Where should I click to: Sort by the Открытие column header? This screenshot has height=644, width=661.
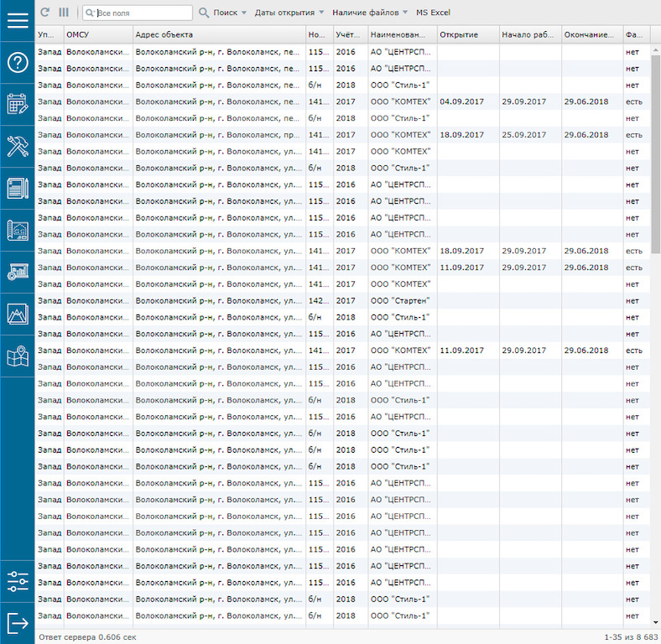[467, 34]
